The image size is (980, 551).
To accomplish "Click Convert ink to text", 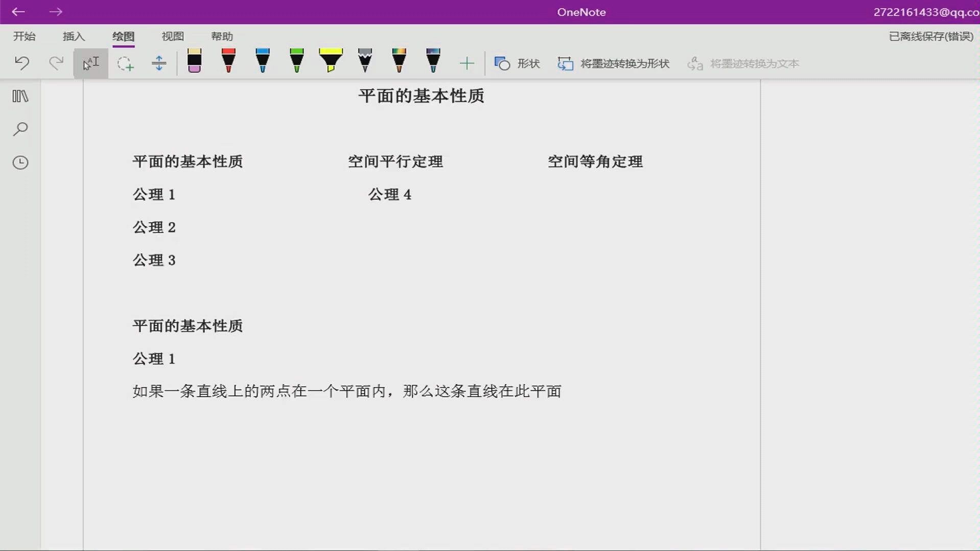I will (743, 63).
